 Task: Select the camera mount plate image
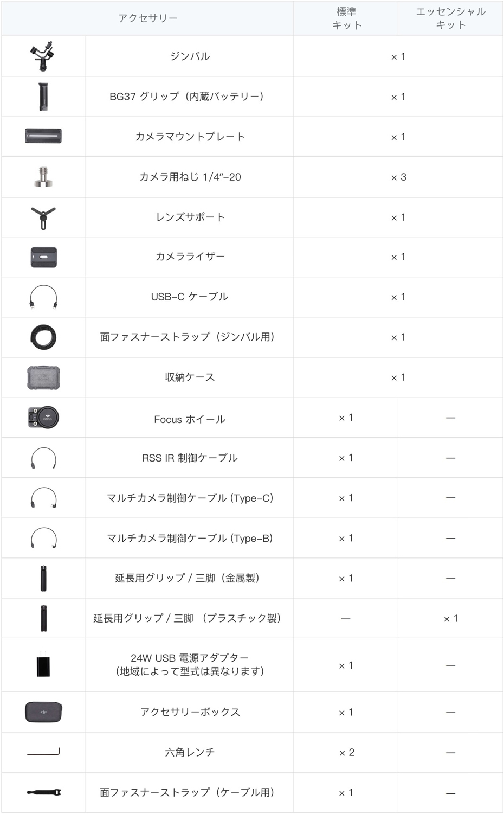point(43,136)
